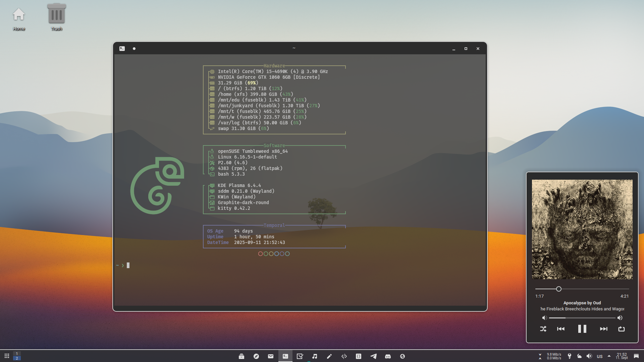Click the dot button in terminal title bar
Screen dimensions: 644x362
(134, 49)
